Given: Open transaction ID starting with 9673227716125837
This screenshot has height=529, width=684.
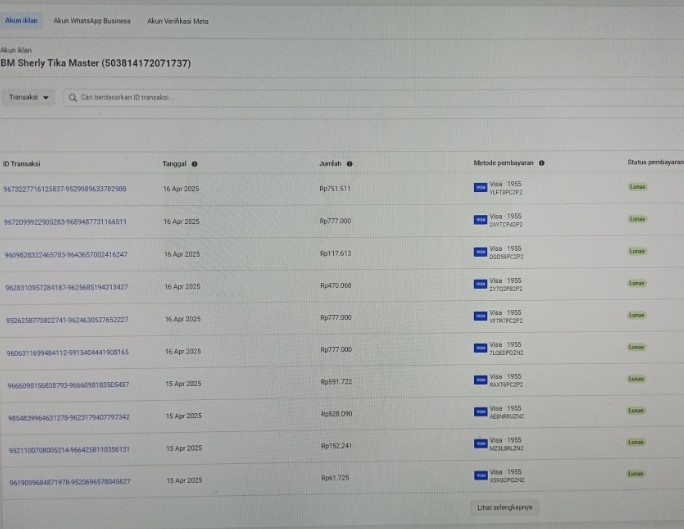Looking at the screenshot, I should click(x=64, y=189).
